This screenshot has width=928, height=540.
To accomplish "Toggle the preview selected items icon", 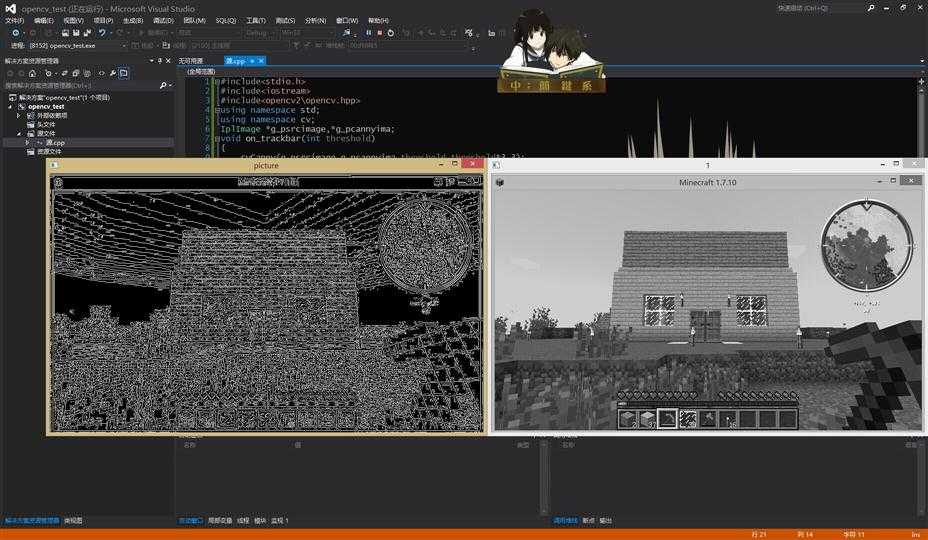I will click(124, 73).
